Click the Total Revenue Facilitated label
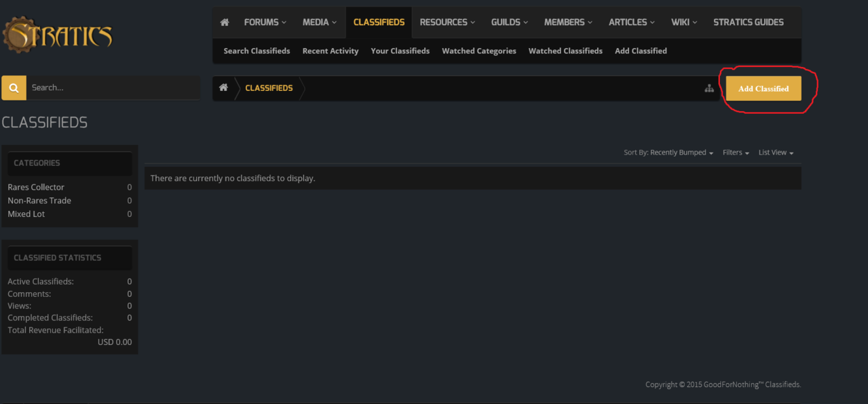This screenshot has width=868, height=404. (x=56, y=330)
